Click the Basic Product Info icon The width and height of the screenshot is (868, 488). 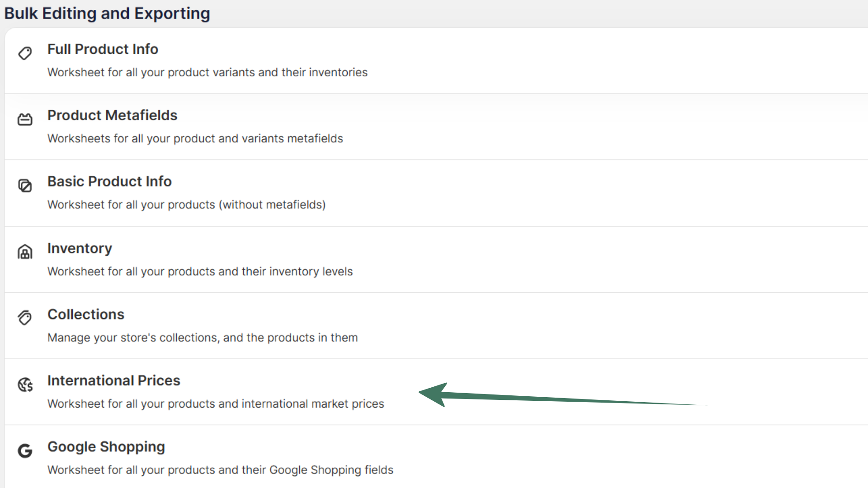pos(25,186)
